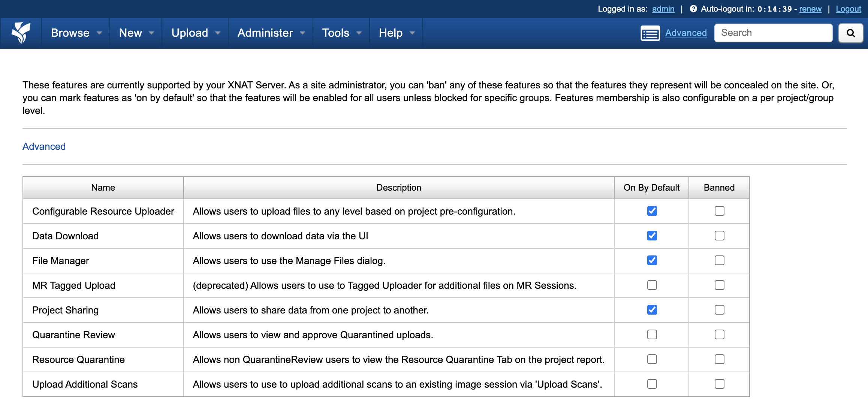868x403 pixels.
Task: Disable On By Default for Project Sharing
Action: [x=652, y=310]
